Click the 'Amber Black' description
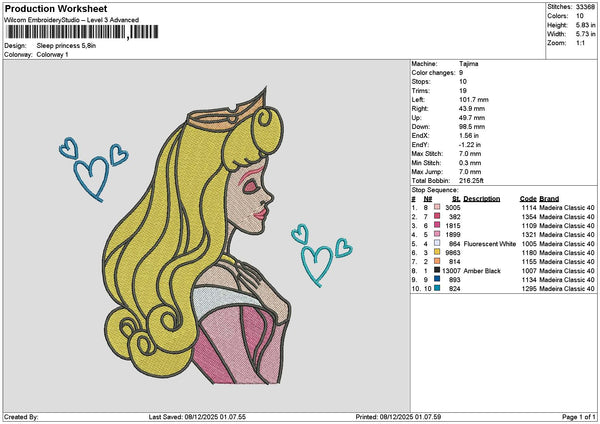 [x=482, y=271]
